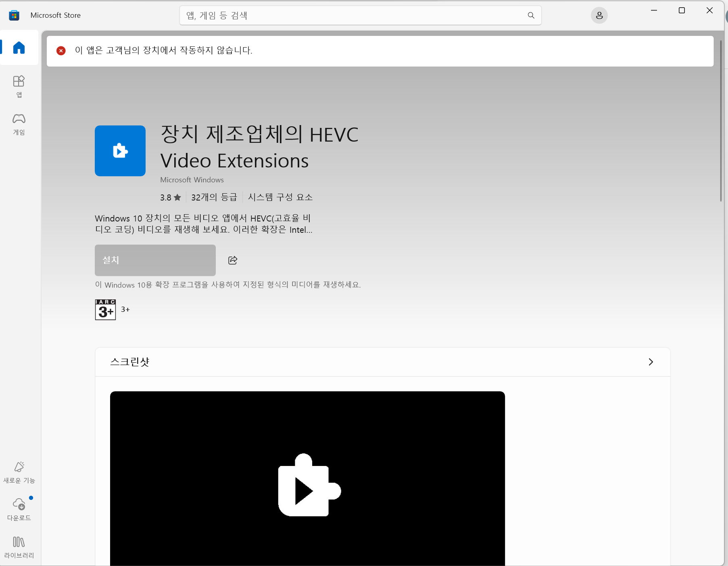Click the IARC 3+ rating badge
Image resolution: width=728 pixels, height=566 pixels.
[x=105, y=309]
